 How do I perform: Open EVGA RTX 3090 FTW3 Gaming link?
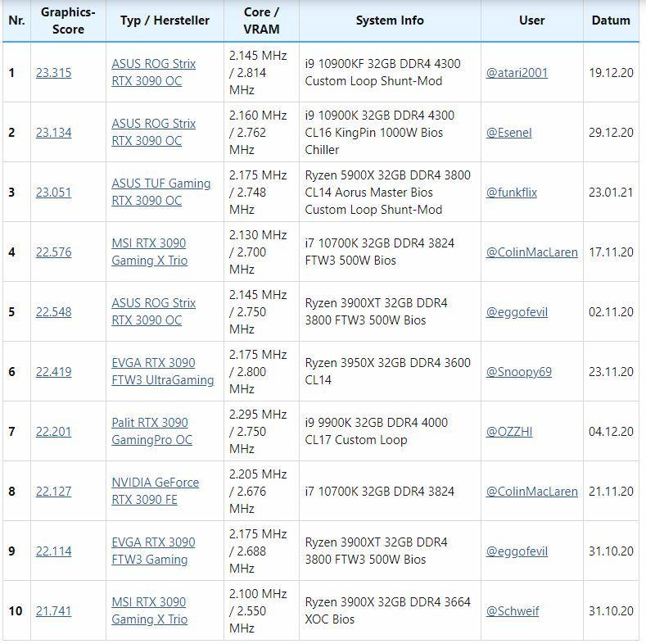[153, 551]
